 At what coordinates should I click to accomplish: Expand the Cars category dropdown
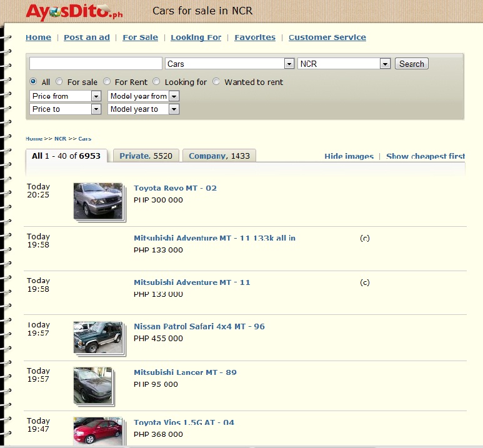coord(229,64)
